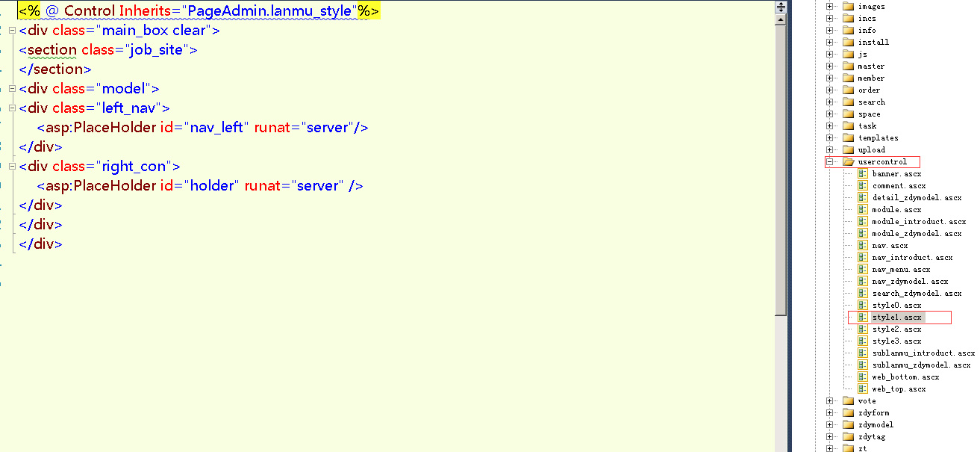980x452 pixels.
Task: Fold the right_con div code region
Action: click(x=12, y=167)
